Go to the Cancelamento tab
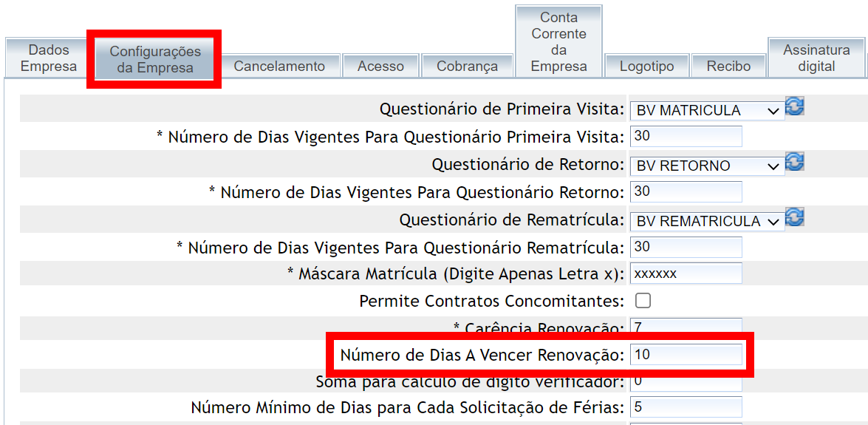This screenshot has height=425, width=868. 279,66
